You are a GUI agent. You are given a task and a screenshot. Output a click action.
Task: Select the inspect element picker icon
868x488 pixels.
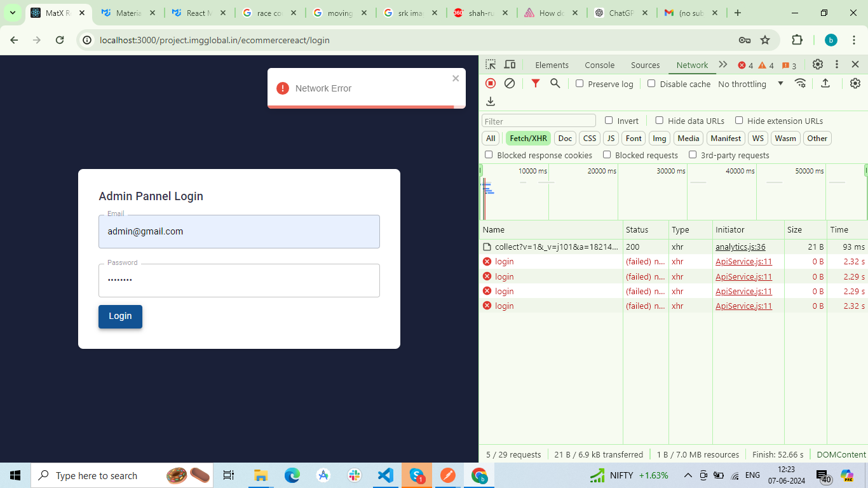pyautogui.click(x=491, y=65)
